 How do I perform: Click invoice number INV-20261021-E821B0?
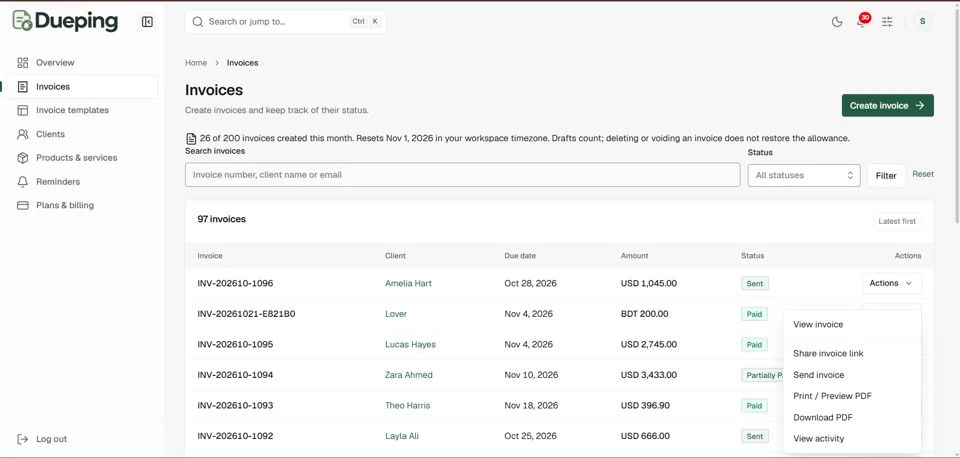246,313
